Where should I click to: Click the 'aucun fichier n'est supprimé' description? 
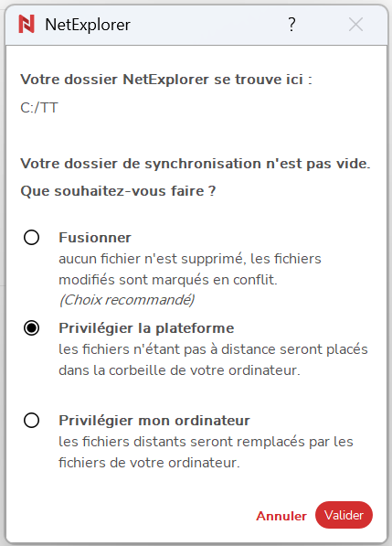pyautogui.click(x=190, y=269)
